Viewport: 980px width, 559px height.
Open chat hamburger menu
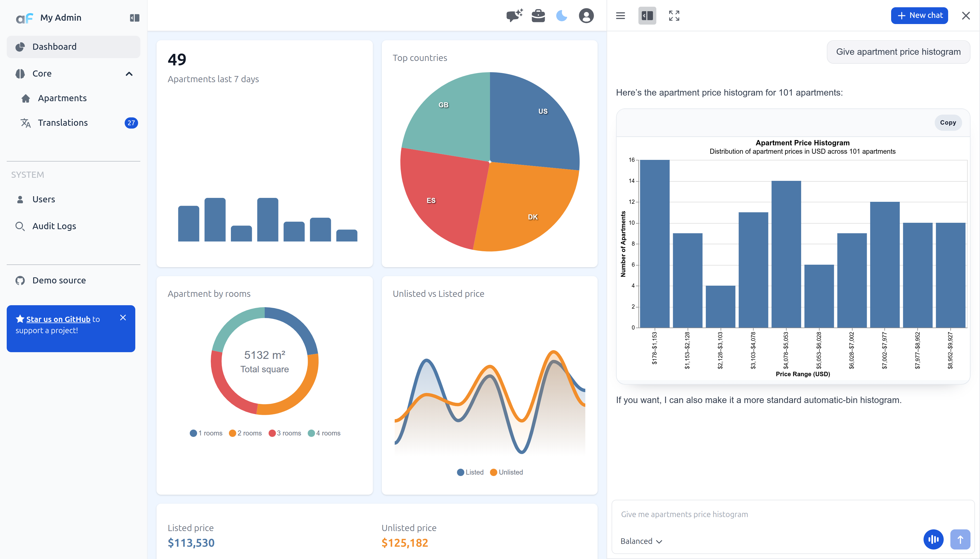click(620, 16)
